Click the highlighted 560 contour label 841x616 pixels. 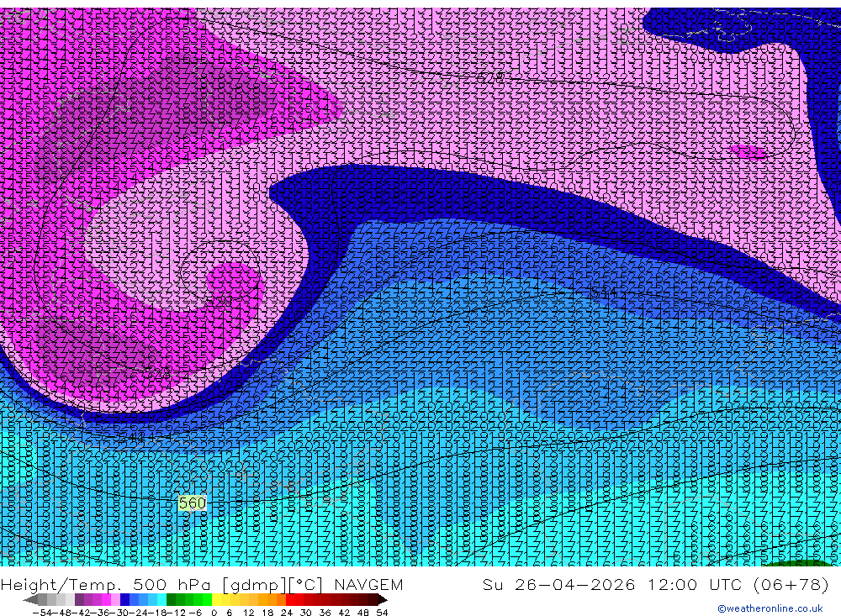[192, 503]
